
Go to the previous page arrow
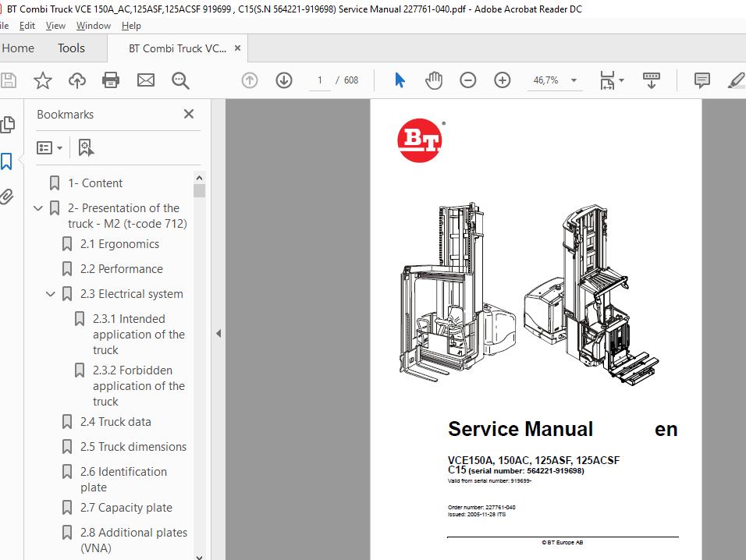[250, 80]
